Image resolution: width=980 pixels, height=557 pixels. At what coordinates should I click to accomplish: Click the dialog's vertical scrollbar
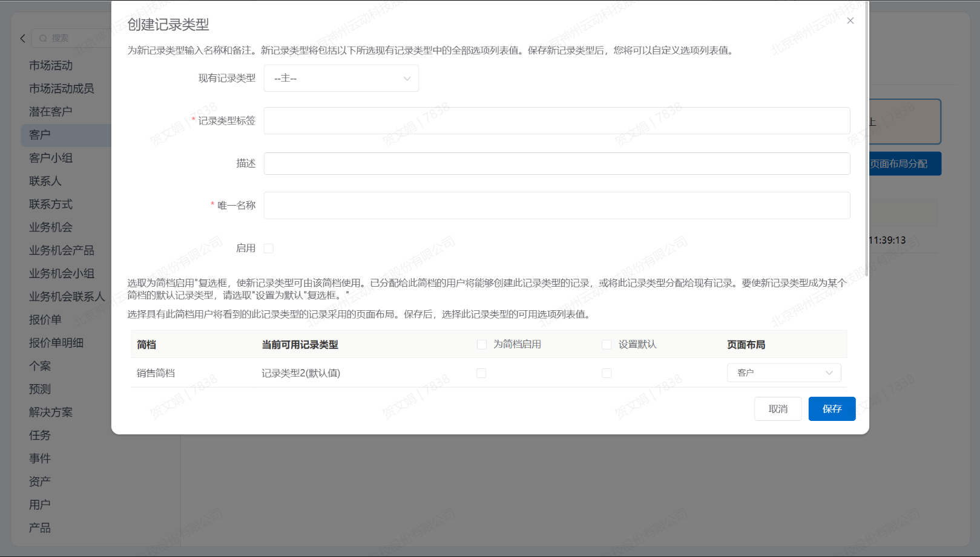[x=866, y=139]
